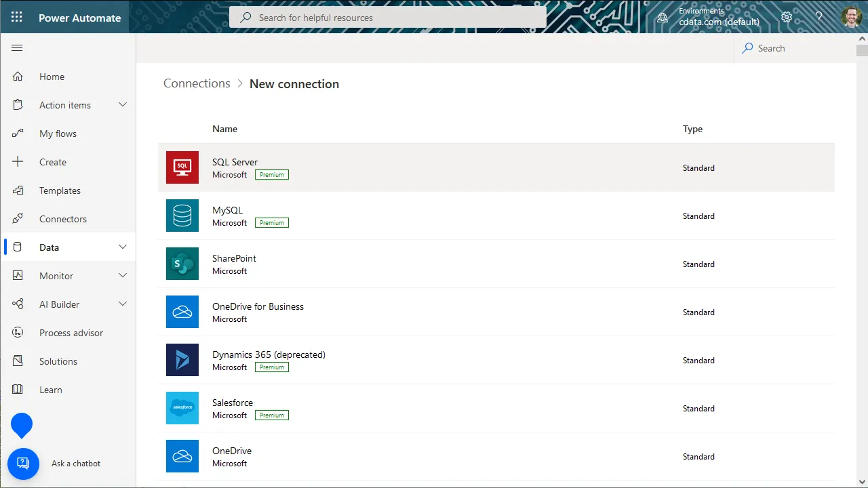Screen dimensions: 868x488
Task: Collapse the left navigation hamburger menu
Action: point(18,48)
